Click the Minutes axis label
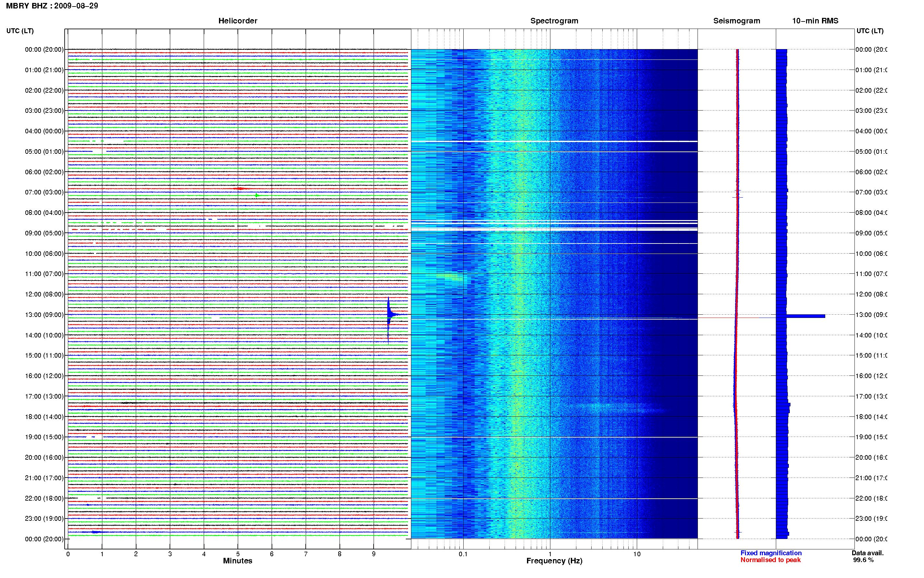The image size is (924, 578). 237,561
